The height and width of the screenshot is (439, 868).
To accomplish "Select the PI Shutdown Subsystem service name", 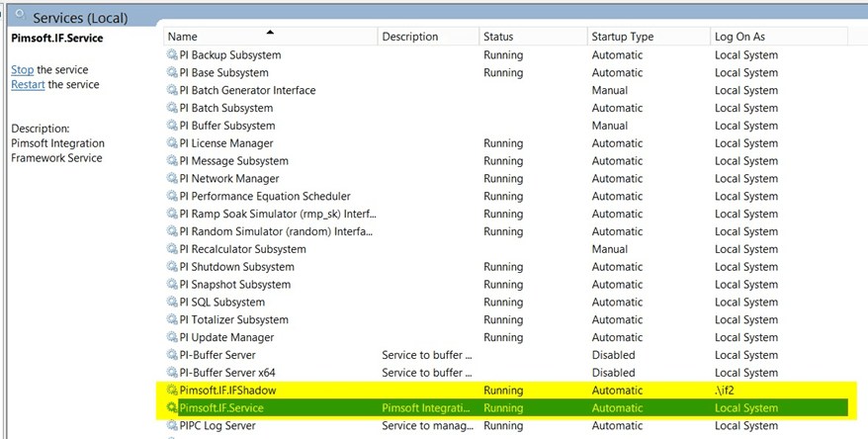I will point(237,267).
